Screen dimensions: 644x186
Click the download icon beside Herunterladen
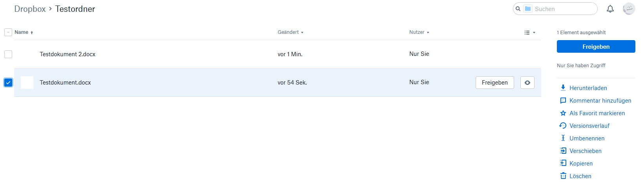(x=563, y=88)
